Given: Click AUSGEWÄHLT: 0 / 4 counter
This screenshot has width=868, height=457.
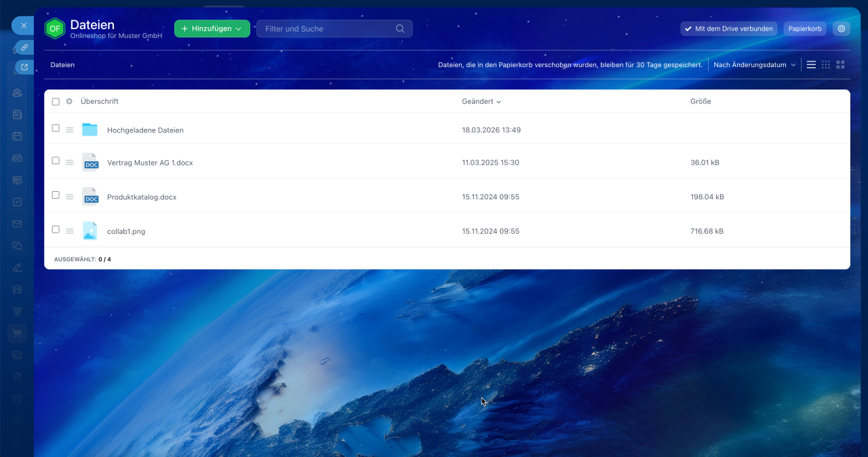Looking at the screenshot, I should (x=83, y=259).
